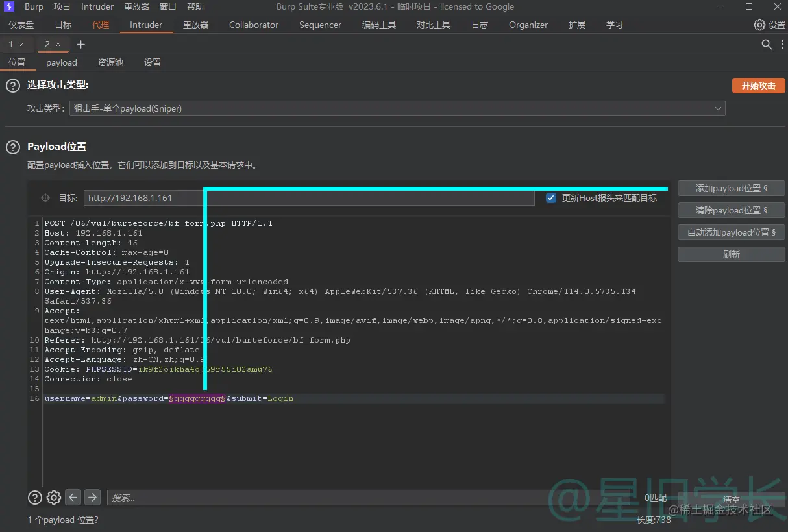This screenshot has height=532, width=788.
Task: Toggle 更新Host报头来匹配目标 checkbox
Action: point(551,198)
